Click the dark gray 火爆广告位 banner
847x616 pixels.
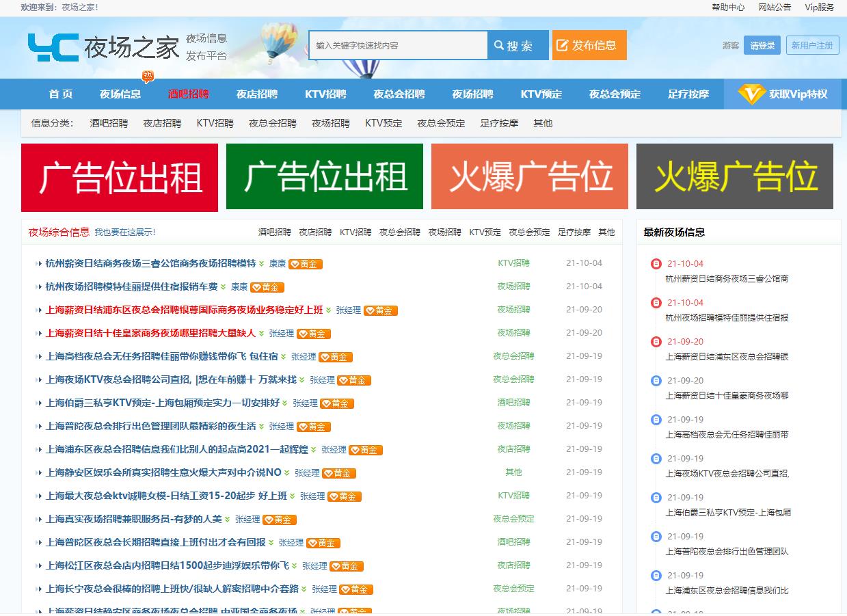pos(735,176)
